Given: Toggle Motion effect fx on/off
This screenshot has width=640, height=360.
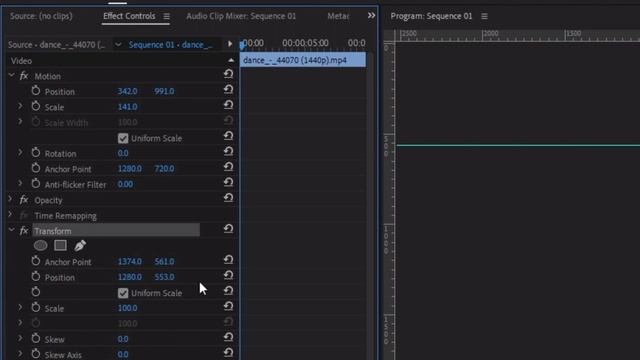Looking at the screenshot, I should pos(24,76).
